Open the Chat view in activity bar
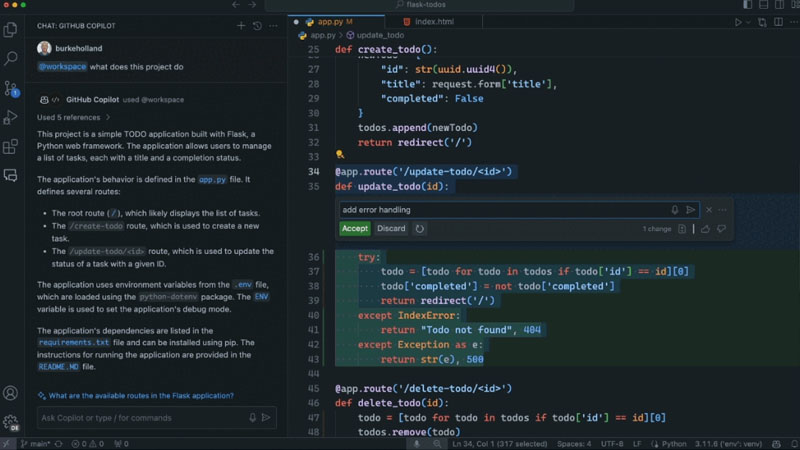The height and width of the screenshot is (450, 800). click(10, 176)
